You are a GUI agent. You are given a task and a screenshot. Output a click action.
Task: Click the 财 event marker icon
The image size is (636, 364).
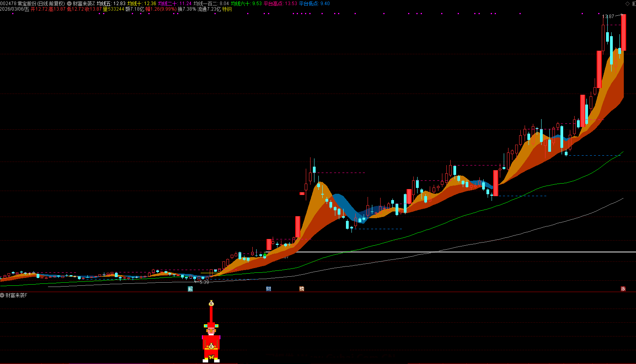click(x=268, y=289)
